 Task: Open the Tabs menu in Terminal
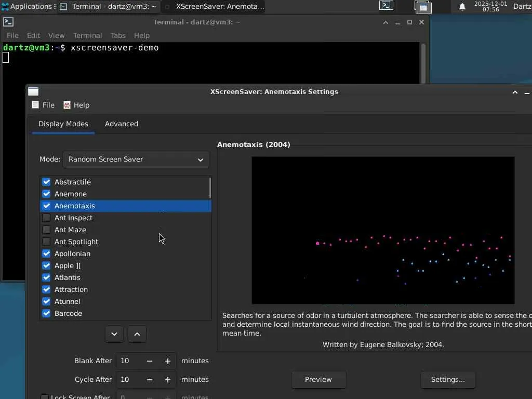coord(118,35)
